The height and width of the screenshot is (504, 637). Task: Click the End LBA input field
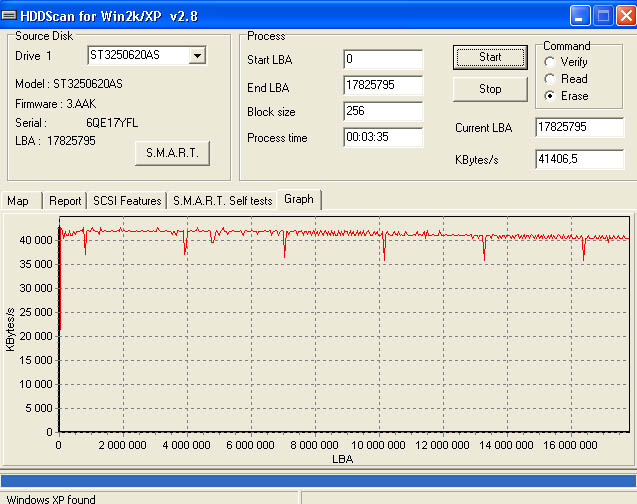383,85
